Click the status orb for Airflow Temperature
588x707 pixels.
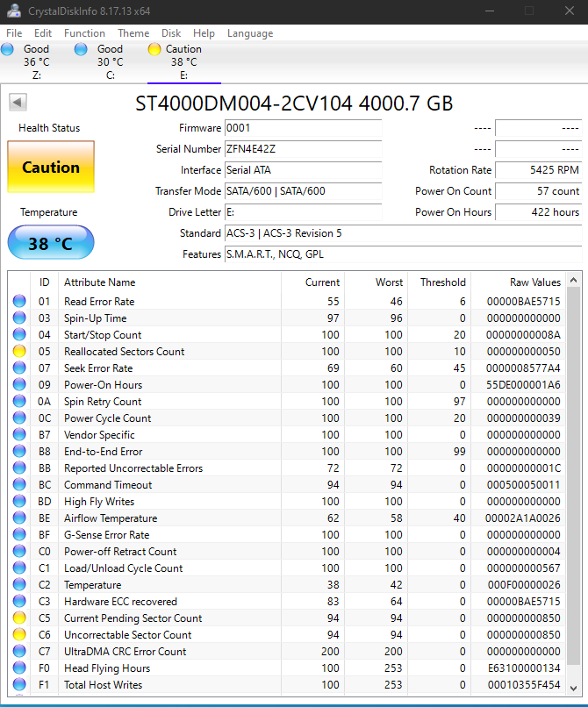19,518
